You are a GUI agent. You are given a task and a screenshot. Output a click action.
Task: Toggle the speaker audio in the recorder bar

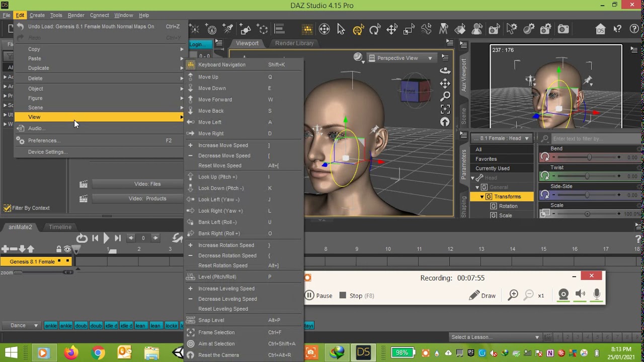(580, 295)
